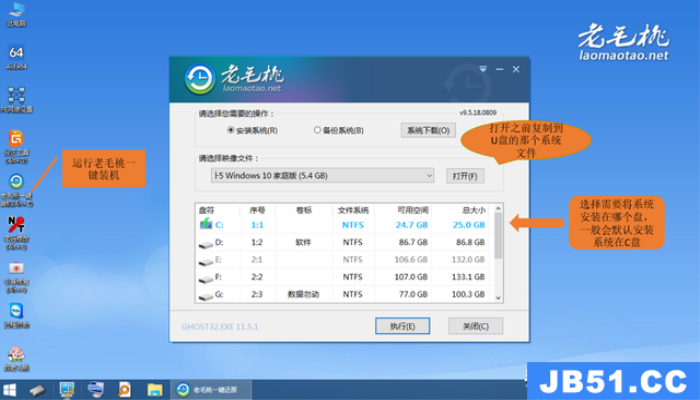Sort by the 卷标 column header
This screenshot has width=700, height=400.
[304, 210]
